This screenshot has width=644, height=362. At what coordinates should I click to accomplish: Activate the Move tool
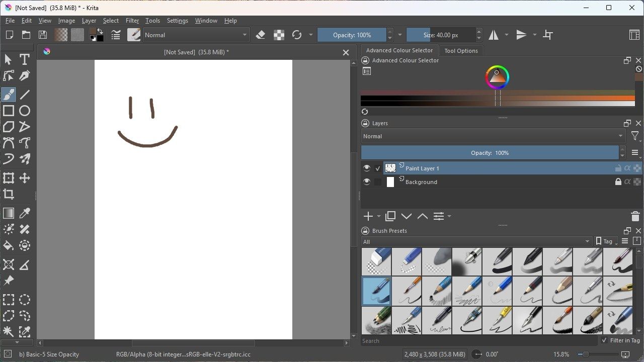point(24,178)
